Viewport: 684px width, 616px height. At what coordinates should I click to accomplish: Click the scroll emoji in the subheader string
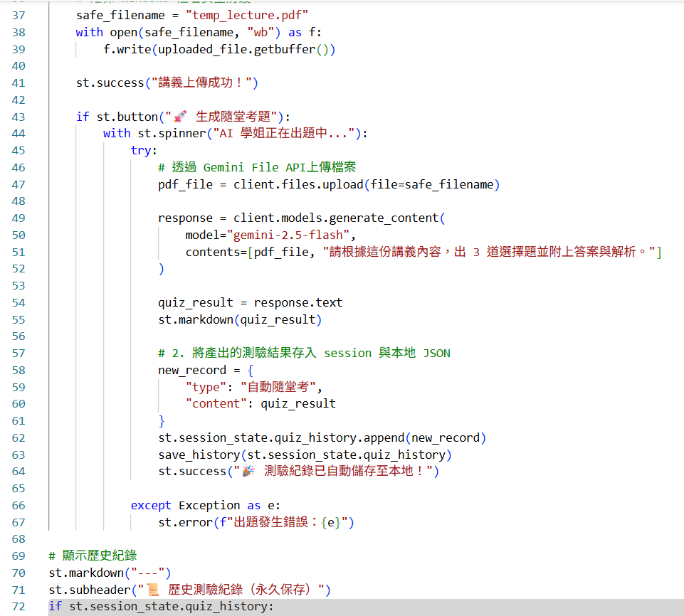click(153, 590)
